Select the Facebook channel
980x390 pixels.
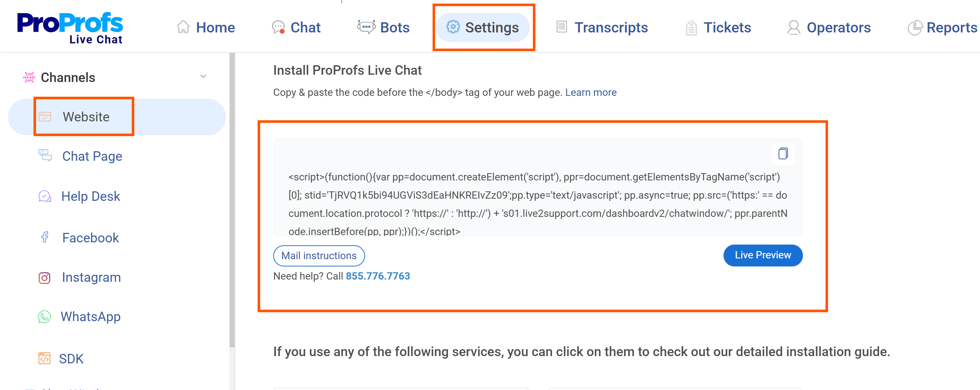click(x=90, y=237)
